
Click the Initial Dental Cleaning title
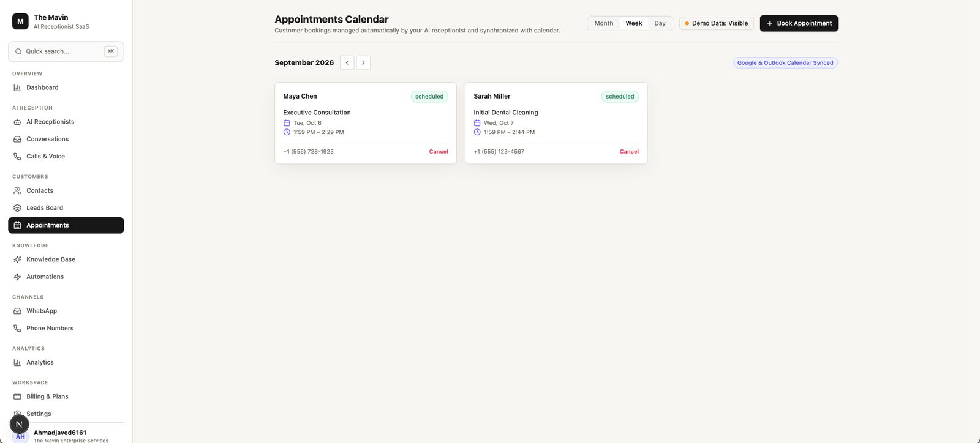(506, 113)
